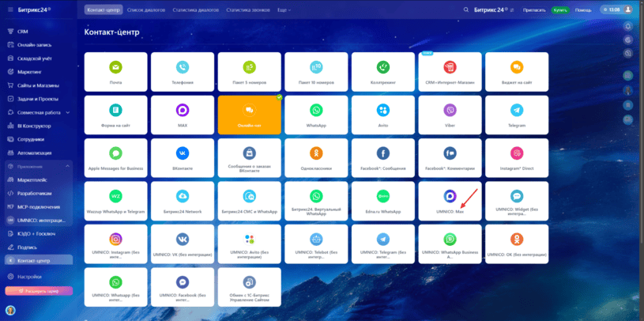Click the UMNICO: Max tile
Image resolution: width=644 pixels, height=321 pixels.
450,201
